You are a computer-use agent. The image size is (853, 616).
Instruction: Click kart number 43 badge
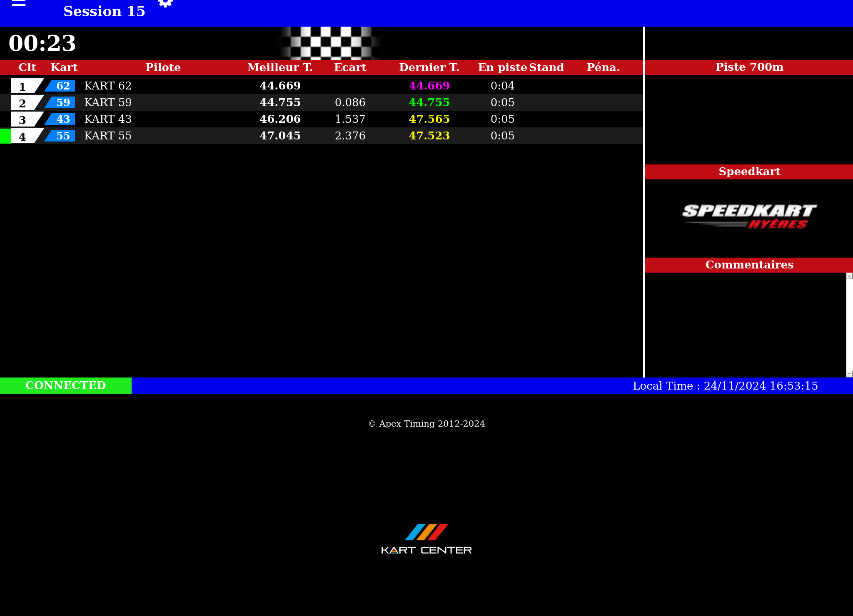click(62, 119)
